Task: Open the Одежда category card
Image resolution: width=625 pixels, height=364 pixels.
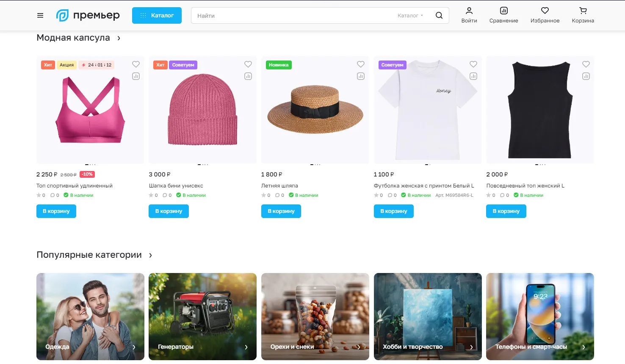Action: [90, 317]
